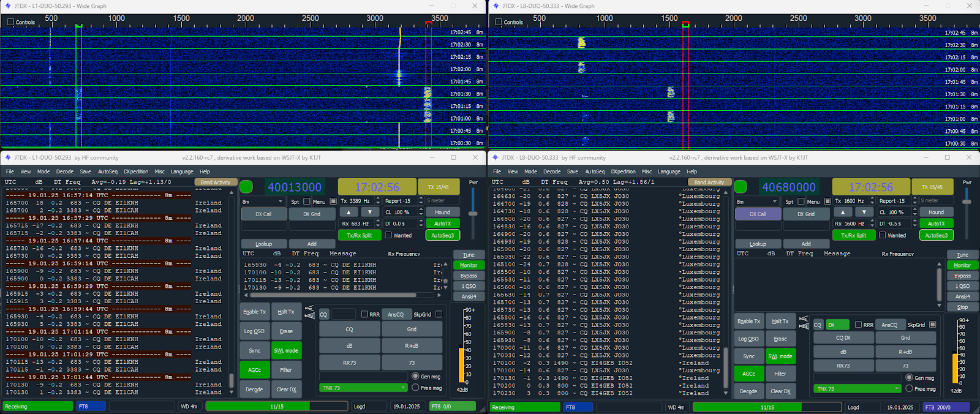980x414 pixels.
Task: Click lower antenna icon in L1-DUO window
Action: [309, 316]
